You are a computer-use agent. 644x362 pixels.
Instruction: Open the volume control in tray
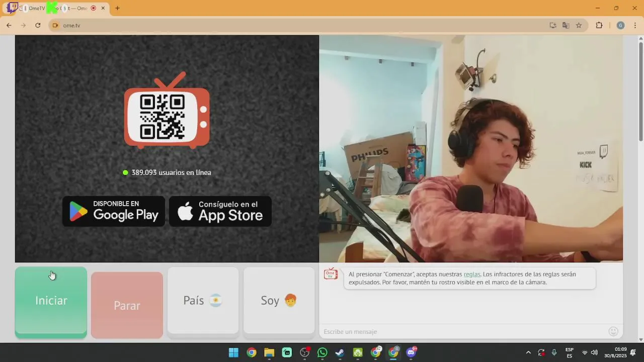pyautogui.click(x=594, y=352)
